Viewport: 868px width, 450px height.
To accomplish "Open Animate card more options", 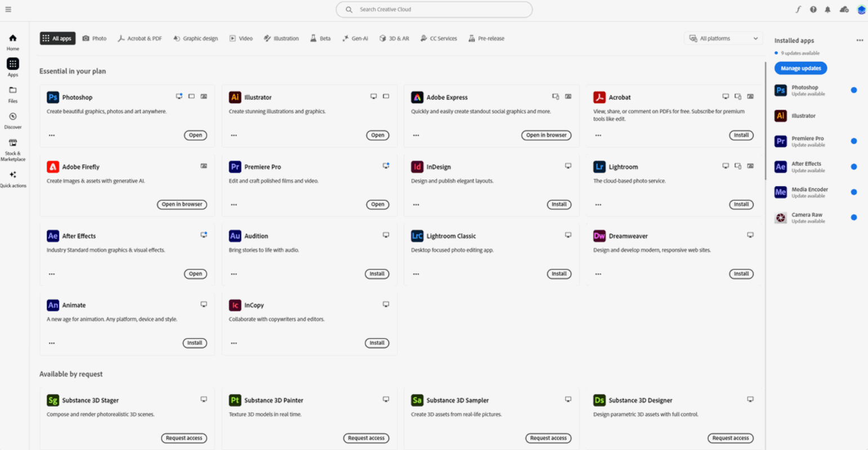I will click(x=52, y=343).
